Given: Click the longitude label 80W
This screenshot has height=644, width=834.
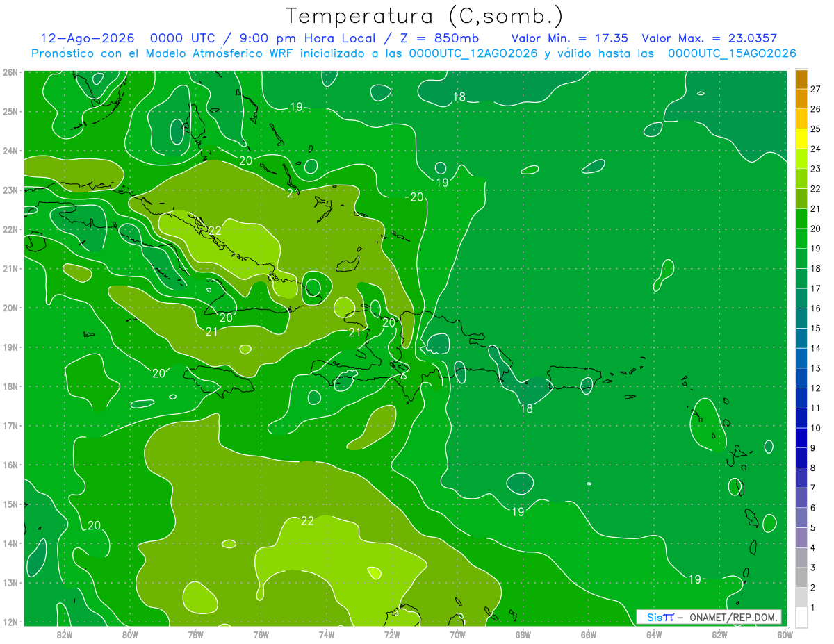Looking at the screenshot, I should [130, 634].
